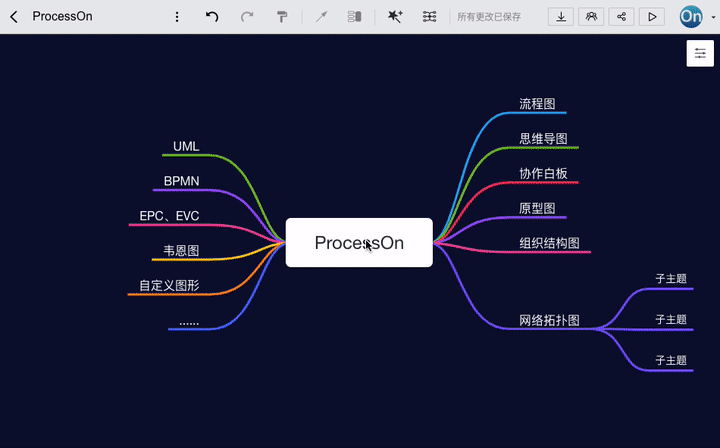
Task: Select the 原型图 topic
Action: [x=537, y=208]
